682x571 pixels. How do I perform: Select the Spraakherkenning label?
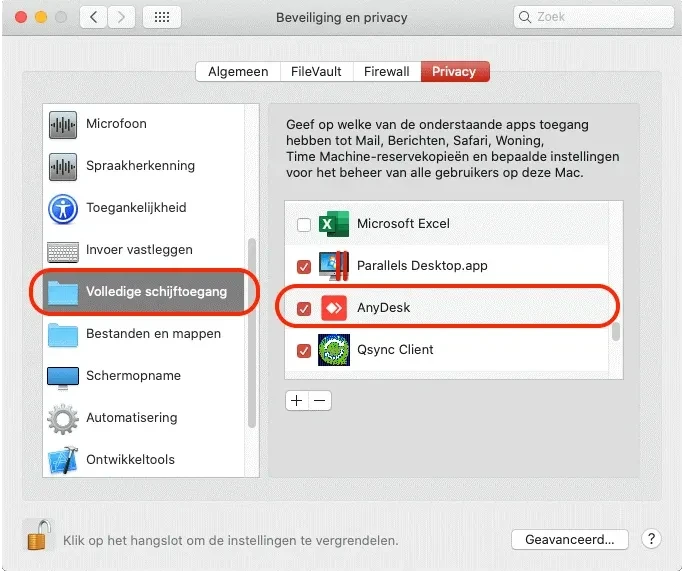click(x=140, y=166)
